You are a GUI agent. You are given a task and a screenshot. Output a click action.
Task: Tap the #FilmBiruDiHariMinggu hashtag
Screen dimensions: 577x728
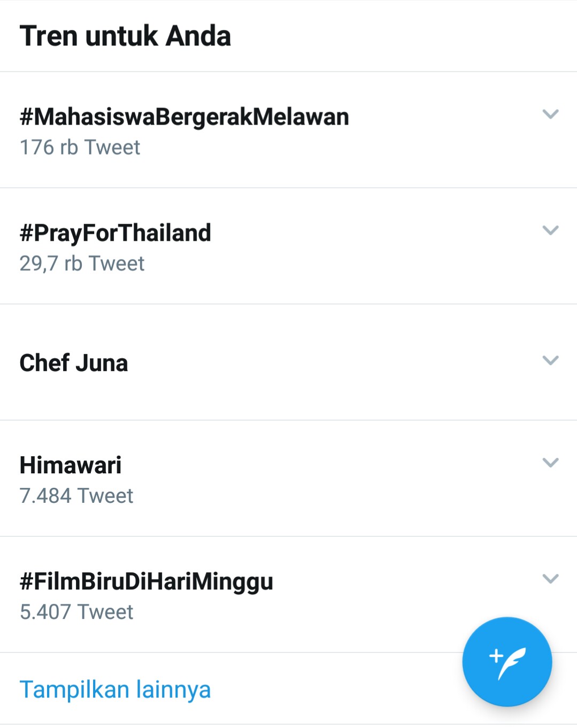(146, 581)
